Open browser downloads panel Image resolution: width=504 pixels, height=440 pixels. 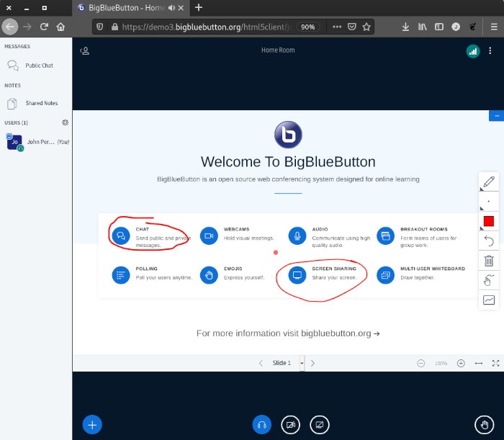tap(405, 27)
